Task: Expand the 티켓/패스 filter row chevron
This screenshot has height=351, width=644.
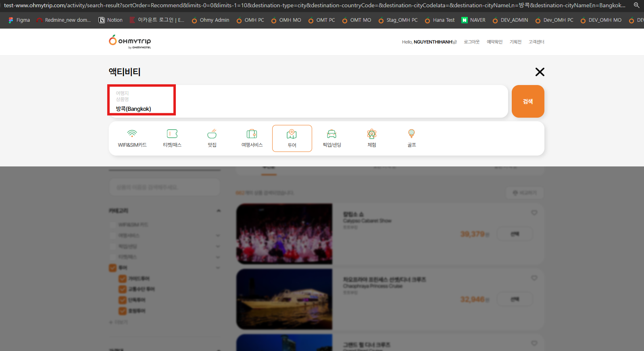Action: click(218, 257)
